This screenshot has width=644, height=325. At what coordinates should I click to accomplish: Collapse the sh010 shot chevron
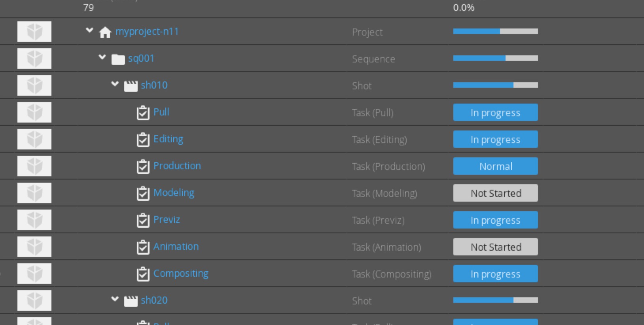click(x=115, y=84)
